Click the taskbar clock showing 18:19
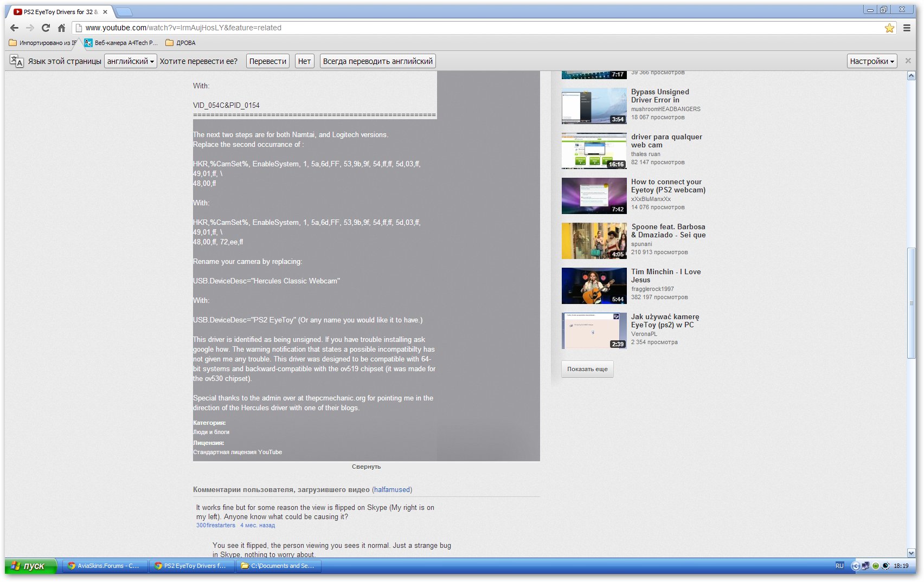 [901, 566]
